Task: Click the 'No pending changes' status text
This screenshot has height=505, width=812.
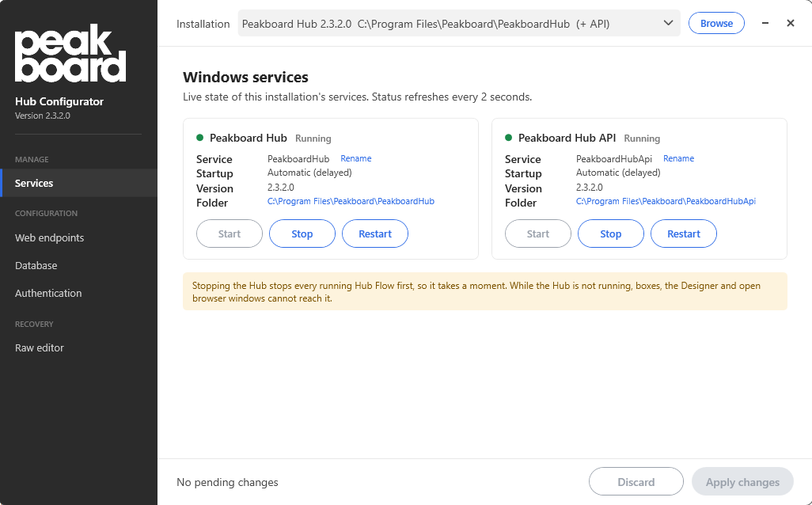Action: [227, 482]
